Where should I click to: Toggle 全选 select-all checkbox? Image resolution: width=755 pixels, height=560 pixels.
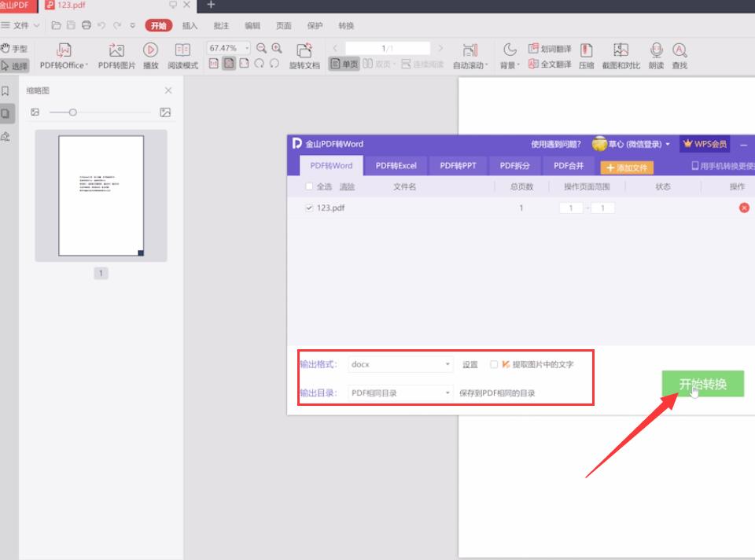[309, 186]
